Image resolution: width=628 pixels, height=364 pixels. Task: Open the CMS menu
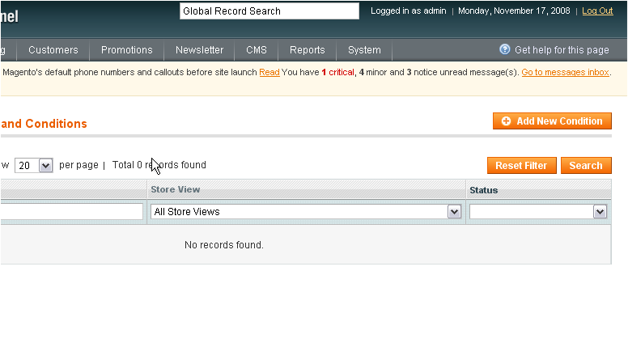tap(257, 50)
